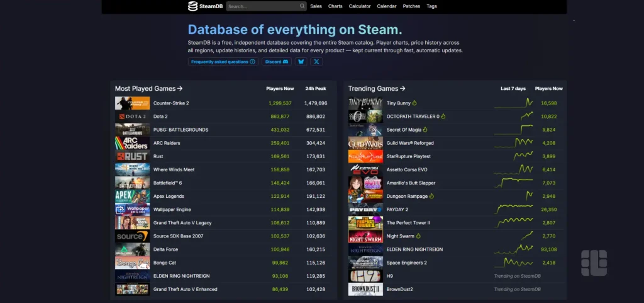Open the Charts menu item
This screenshot has width=644, height=303.
click(x=335, y=6)
